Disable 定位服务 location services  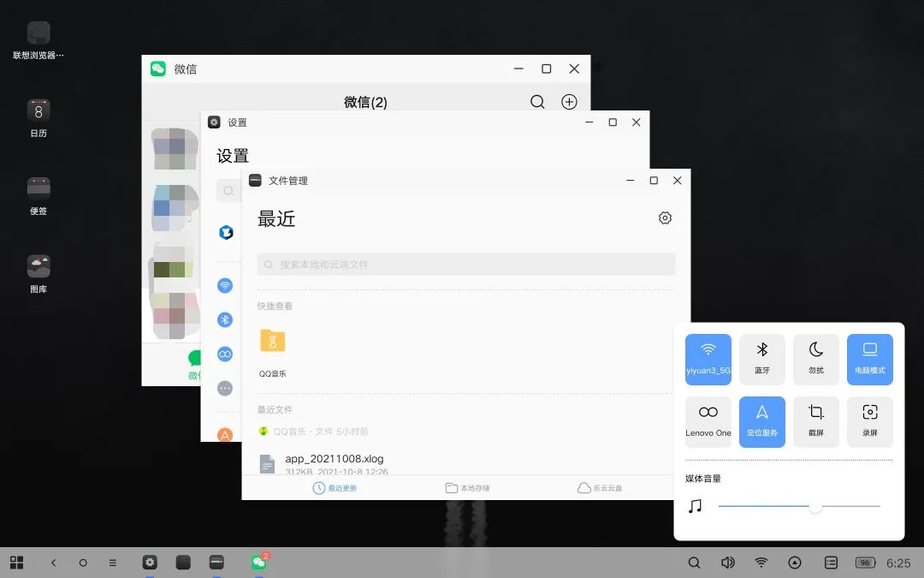coord(761,421)
